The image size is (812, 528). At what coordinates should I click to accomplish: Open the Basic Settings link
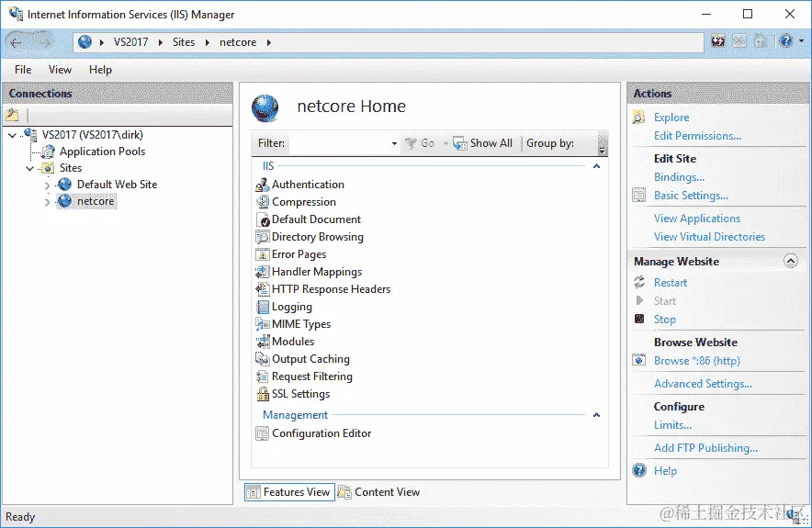click(691, 196)
